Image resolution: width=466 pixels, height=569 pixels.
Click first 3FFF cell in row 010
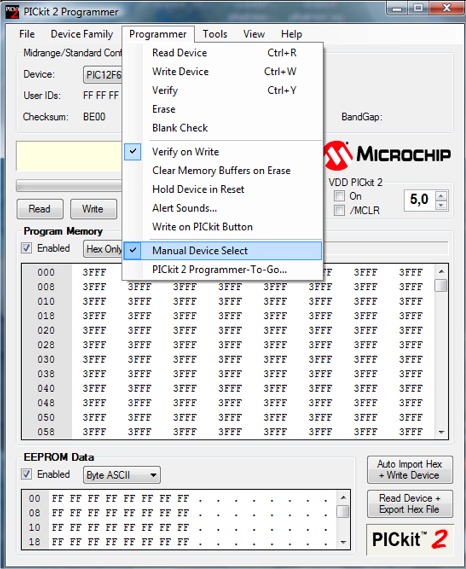pos(94,302)
